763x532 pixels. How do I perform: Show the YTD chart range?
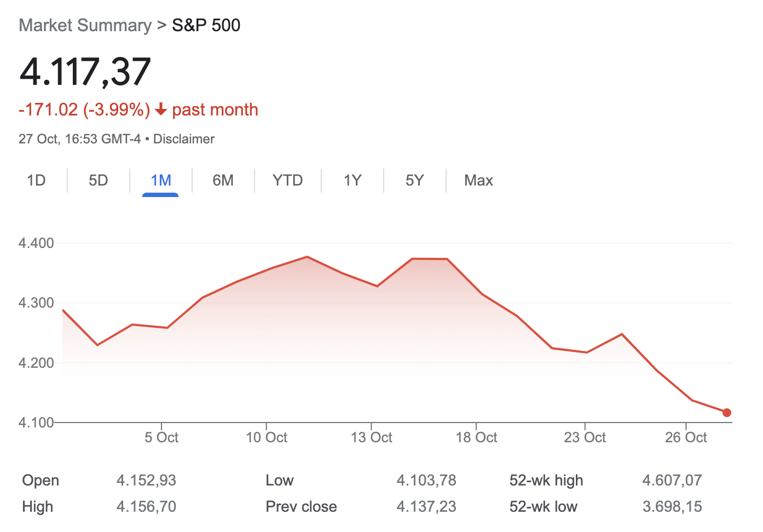(x=287, y=181)
